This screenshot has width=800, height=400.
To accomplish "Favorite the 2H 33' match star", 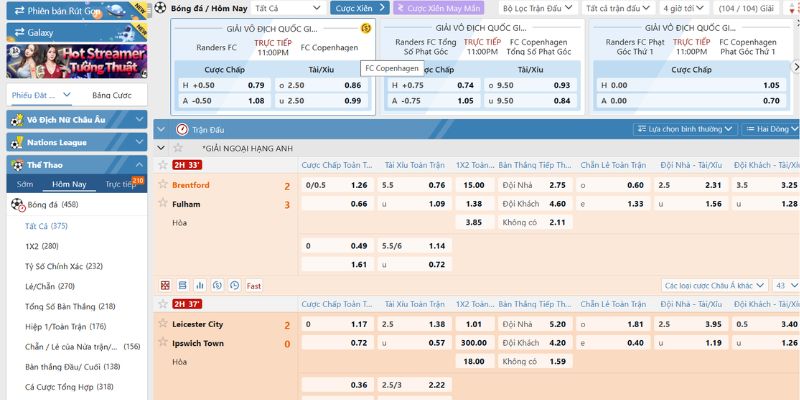I will point(163,165).
